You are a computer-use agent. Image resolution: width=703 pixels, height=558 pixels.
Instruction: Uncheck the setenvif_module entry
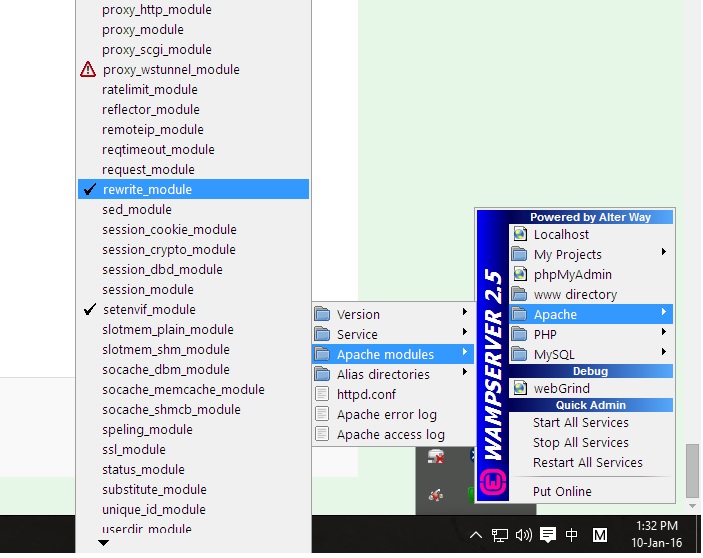click(193, 309)
